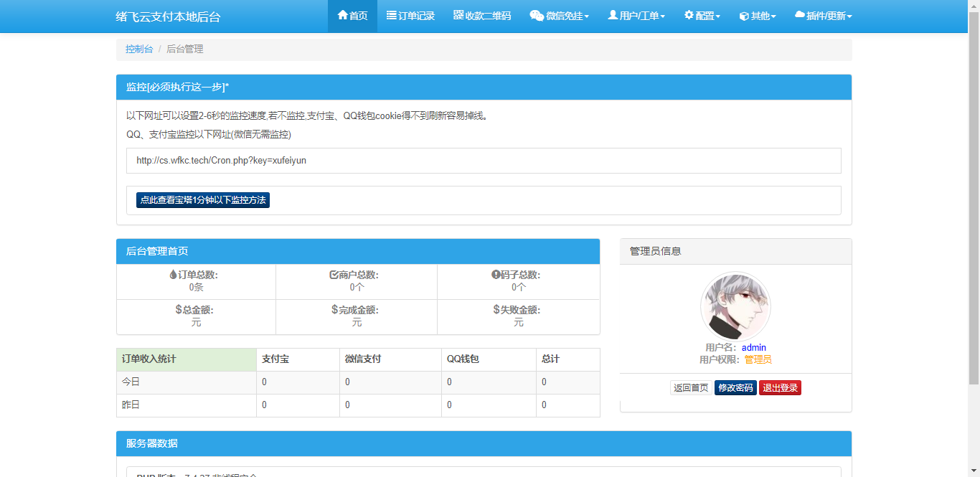
Task: Click the gear icon for 配置
Action: click(x=689, y=15)
